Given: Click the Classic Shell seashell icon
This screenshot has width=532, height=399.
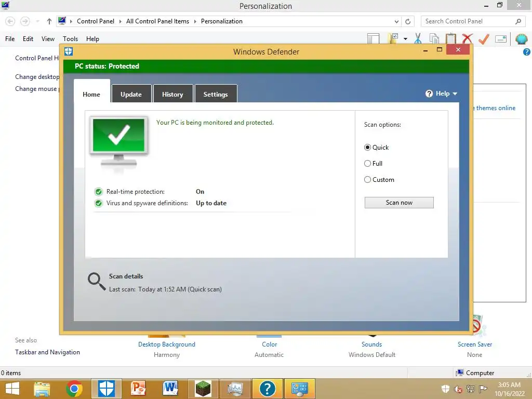Looking at the screenshot, I should click(522, 39).
